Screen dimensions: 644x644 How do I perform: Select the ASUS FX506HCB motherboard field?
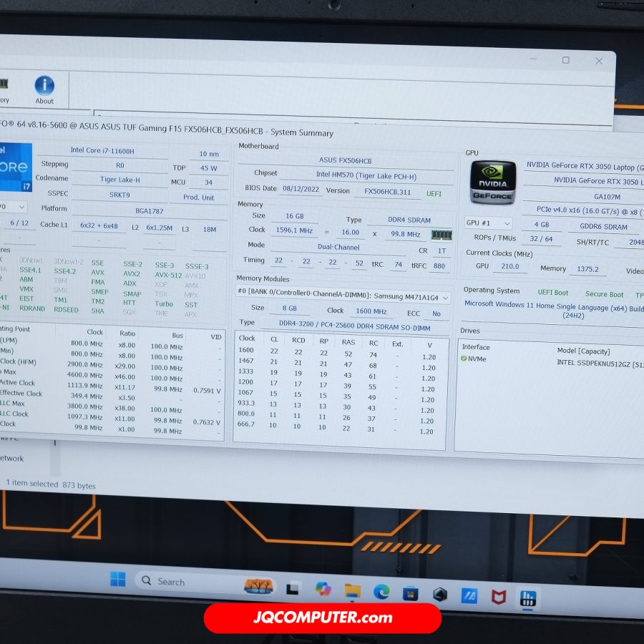(x=345, y=160)
